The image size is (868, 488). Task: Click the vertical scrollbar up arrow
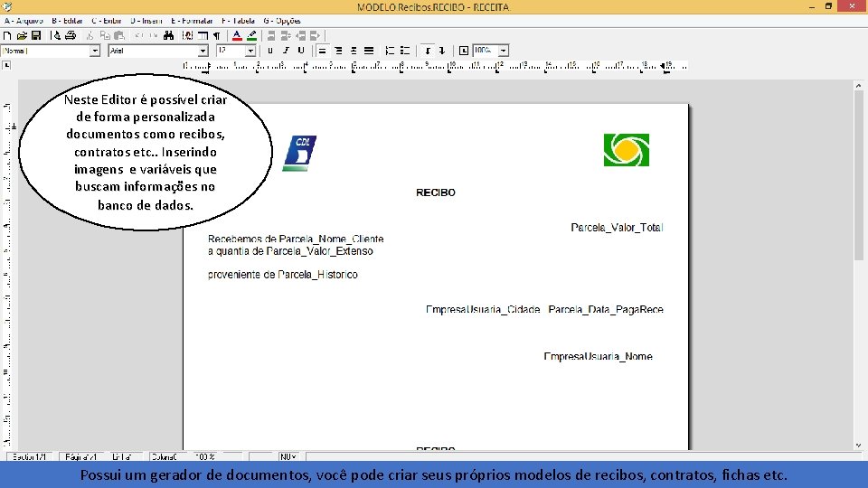point(858,85)
